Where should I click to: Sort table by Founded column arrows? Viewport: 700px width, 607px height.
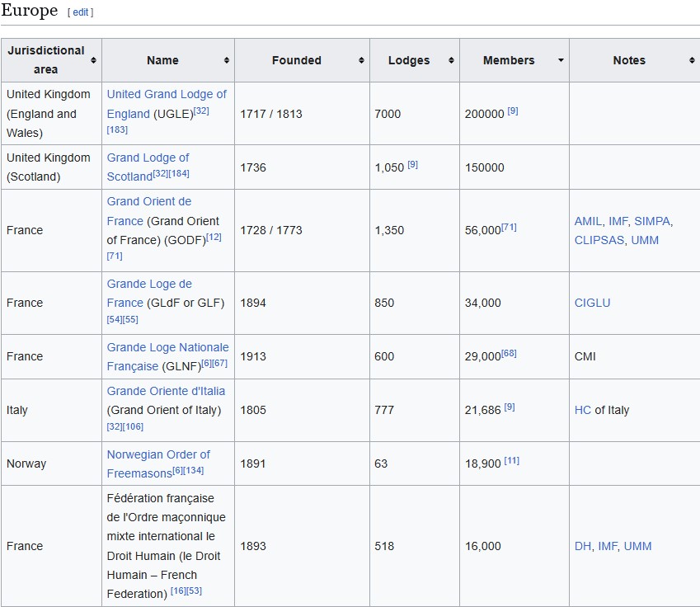point(361,60)
